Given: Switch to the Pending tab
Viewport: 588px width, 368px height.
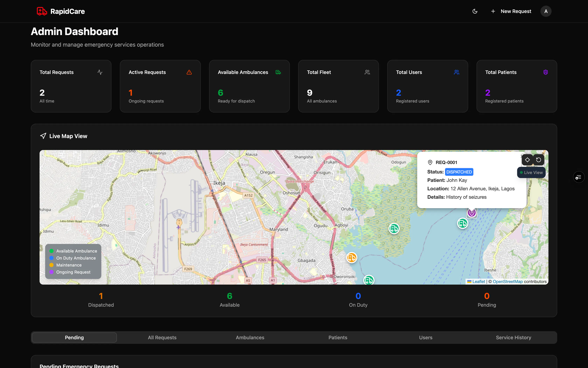Looking at the screenshot, I should click(74, 337).
